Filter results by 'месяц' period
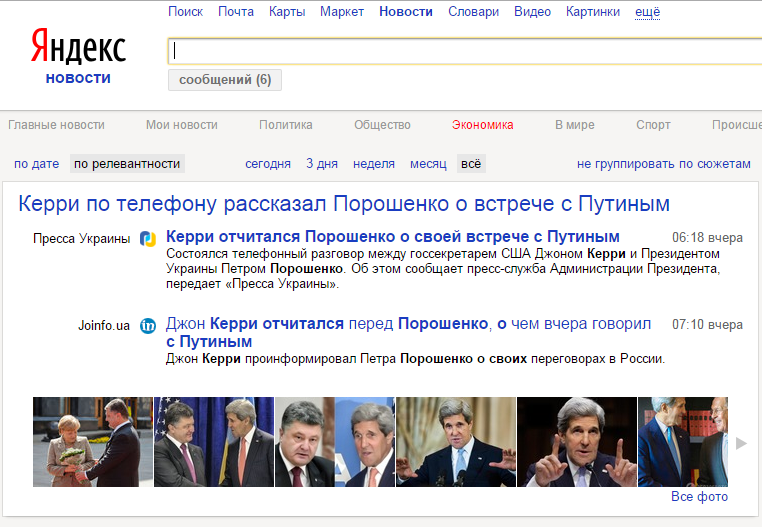Image resolution: width=762 pixels, height=527 pixels. tap(428, 164)
